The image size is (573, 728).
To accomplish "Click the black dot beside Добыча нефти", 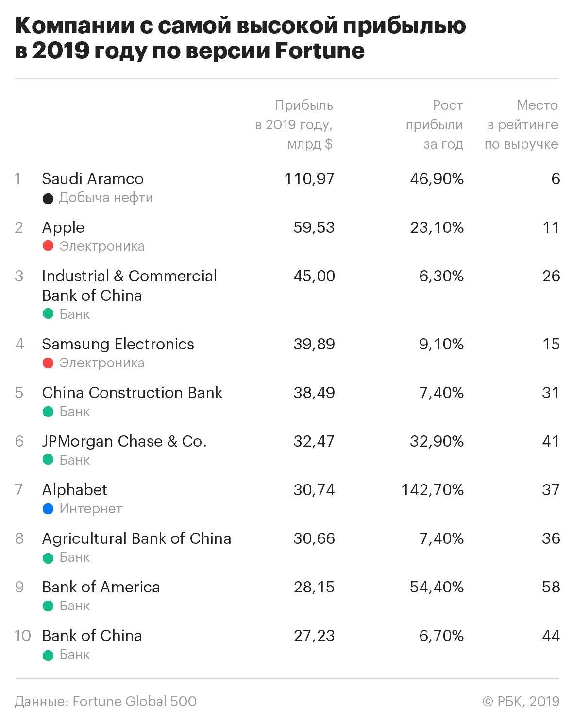I will [48, 198].
